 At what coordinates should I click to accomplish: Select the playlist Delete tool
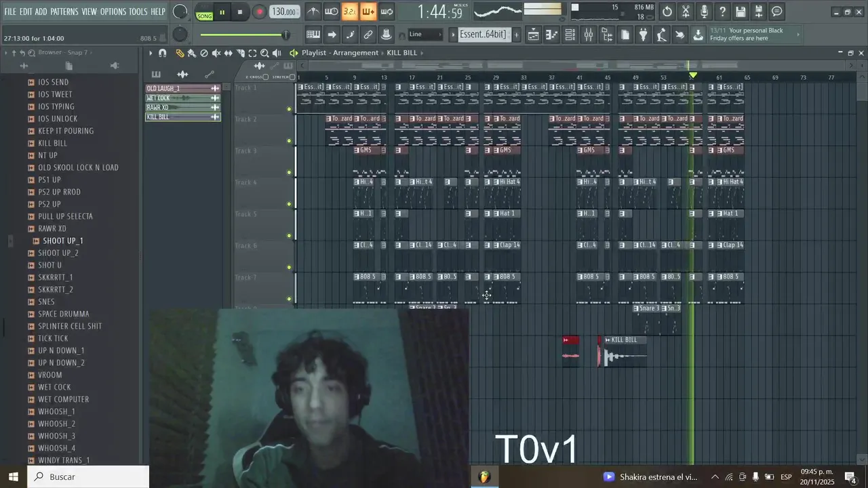(x=204, y=53)
